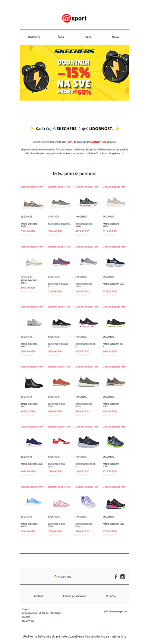Screen dimensions: 149x644
Task: Click the PATIKE SKECHERS D'VI... product title
Action: click(x=59, y=224)
